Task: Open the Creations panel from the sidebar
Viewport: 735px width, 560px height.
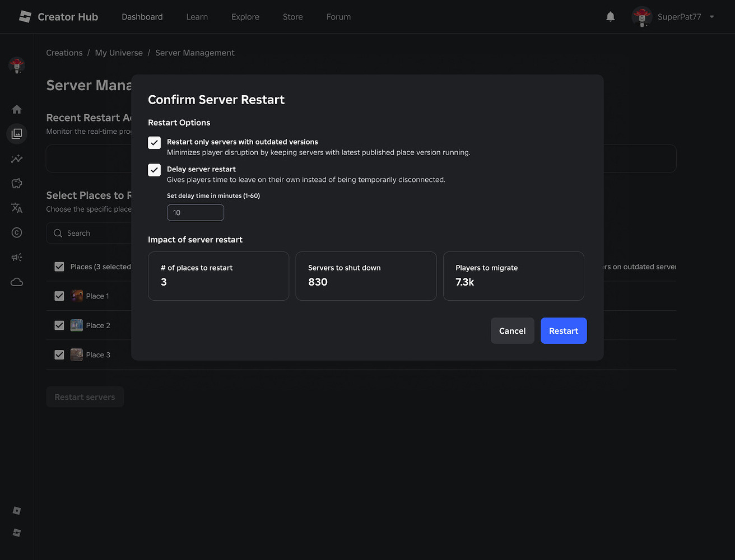Action: [x=16, y=133]
